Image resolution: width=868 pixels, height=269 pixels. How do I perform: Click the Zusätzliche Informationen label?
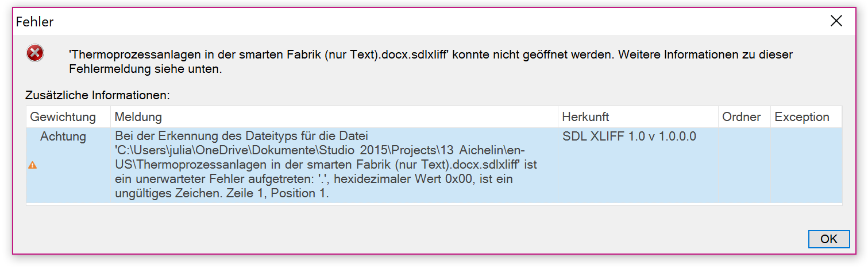98,94
